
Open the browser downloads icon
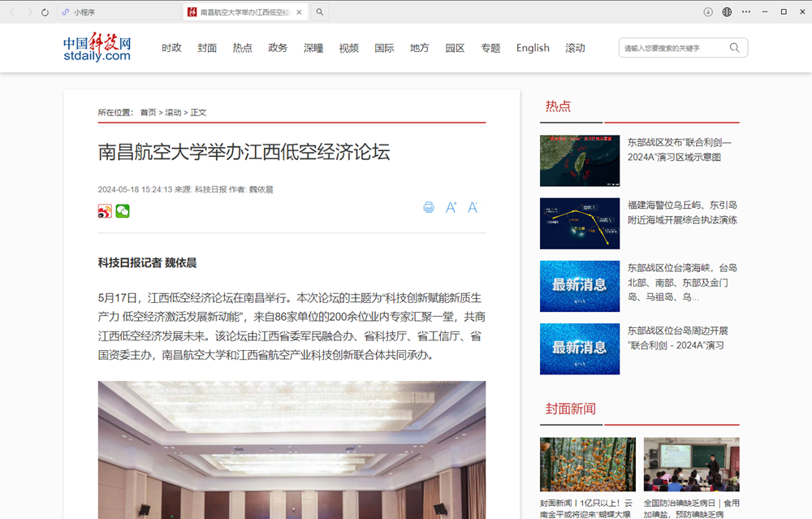pyautogui.click(x=706, y=11)
